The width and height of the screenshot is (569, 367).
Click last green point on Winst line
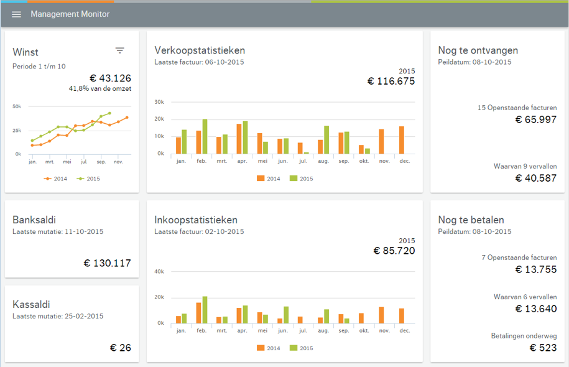[110, 113]
